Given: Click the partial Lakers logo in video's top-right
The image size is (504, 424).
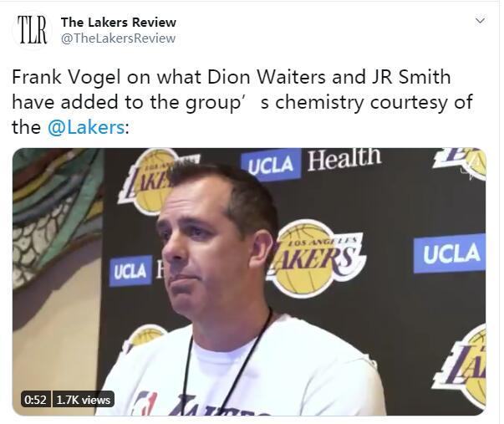Looking at the screenshot, I should 461,163.
